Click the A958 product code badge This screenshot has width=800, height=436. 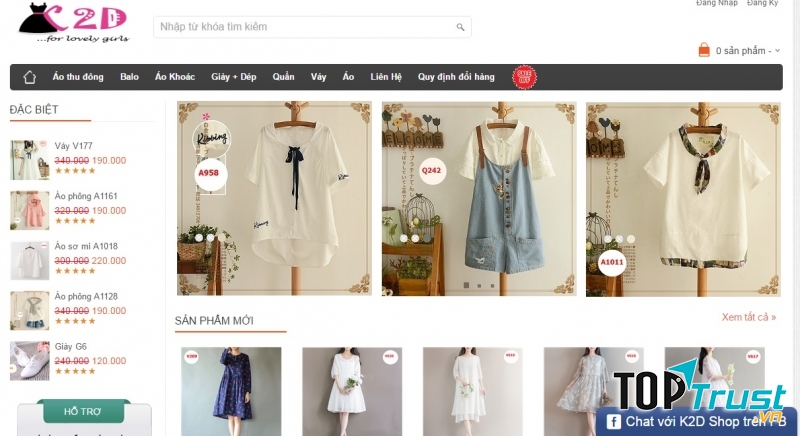[x=208, y=173]
